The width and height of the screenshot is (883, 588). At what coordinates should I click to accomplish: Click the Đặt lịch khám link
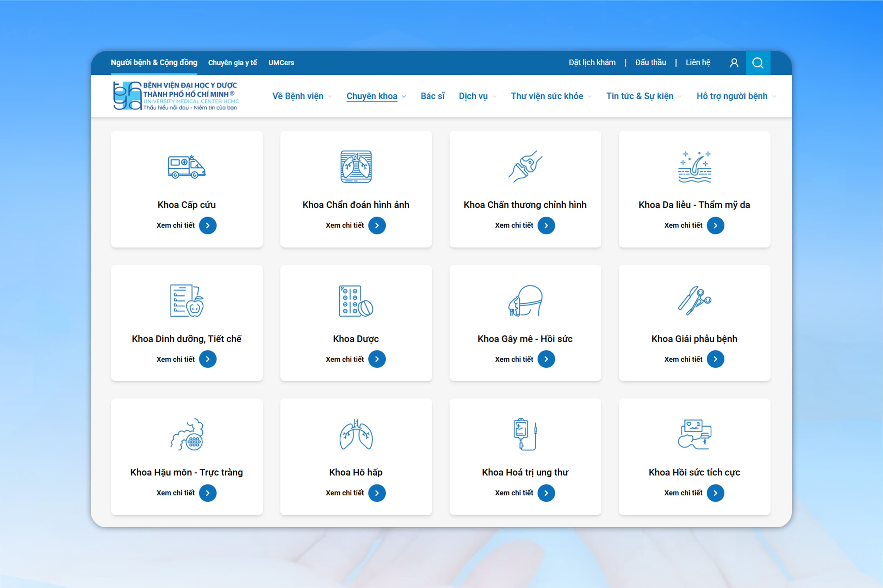click(x=592, y=63)
